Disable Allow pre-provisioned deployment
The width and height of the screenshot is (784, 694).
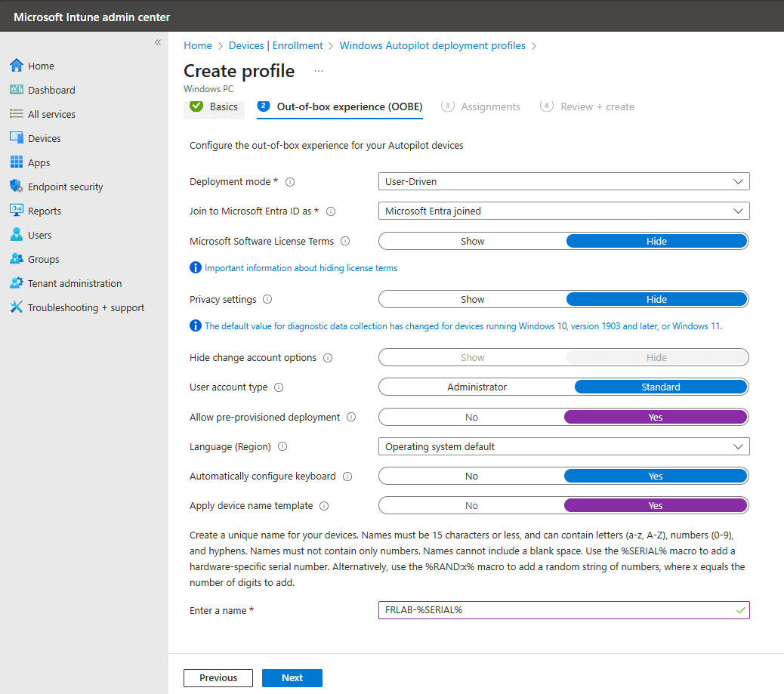471,416
